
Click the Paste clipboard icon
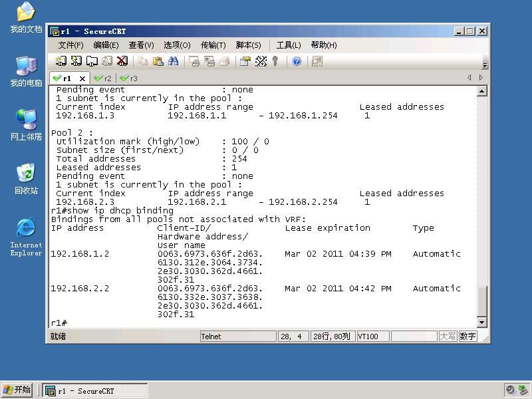(x=158, y=61)
